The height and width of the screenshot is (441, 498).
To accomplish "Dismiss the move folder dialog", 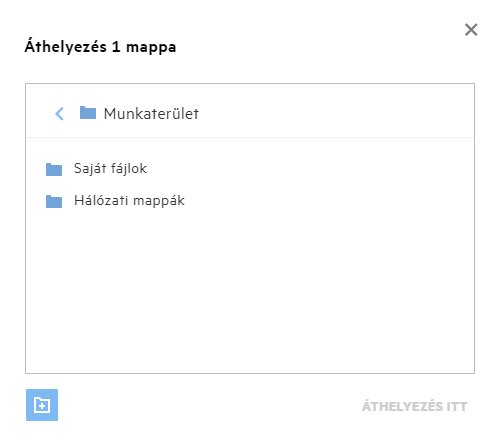I will coord(471,30).
